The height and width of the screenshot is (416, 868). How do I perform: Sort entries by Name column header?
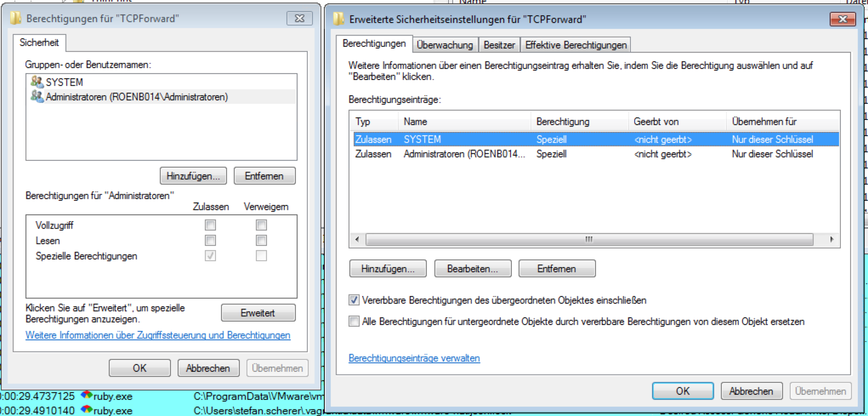465,122
